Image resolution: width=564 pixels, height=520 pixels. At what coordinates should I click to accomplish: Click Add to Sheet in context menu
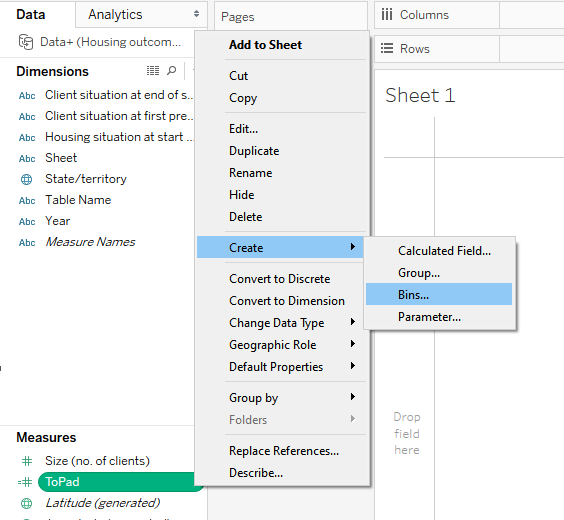click(265, 45)
